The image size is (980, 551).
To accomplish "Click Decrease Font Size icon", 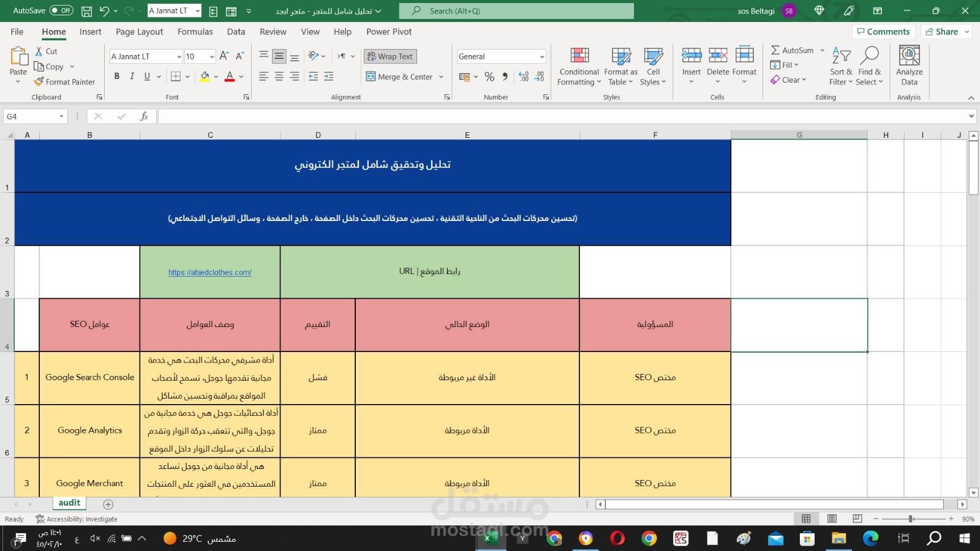I will pyautogui.click(x=240, y=56).
